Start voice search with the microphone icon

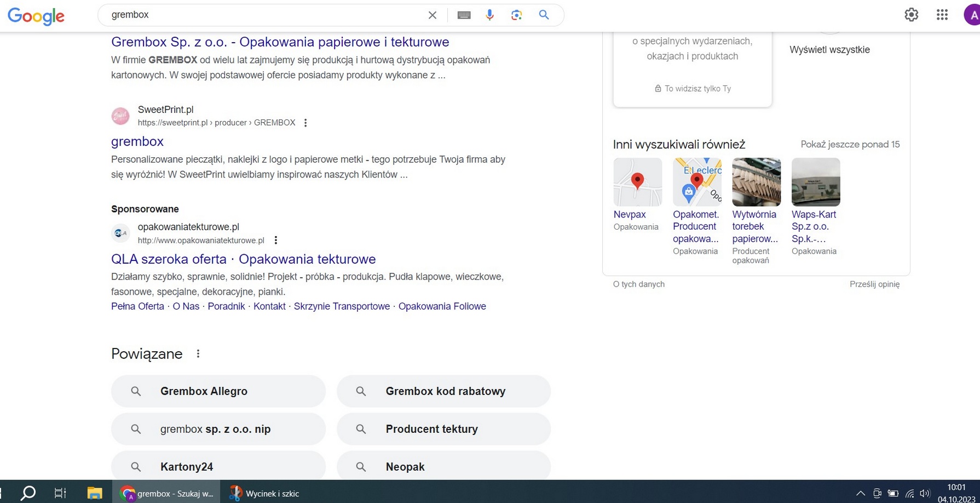click(489, 15)
